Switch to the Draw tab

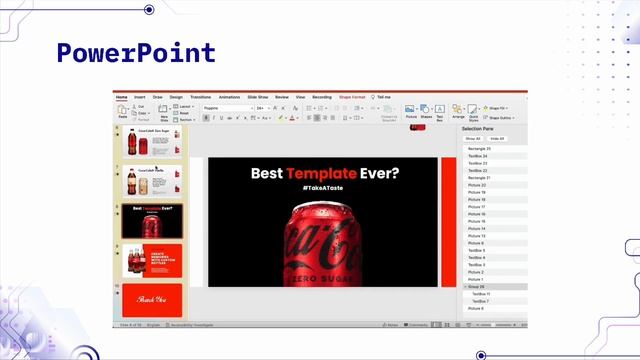158,97
